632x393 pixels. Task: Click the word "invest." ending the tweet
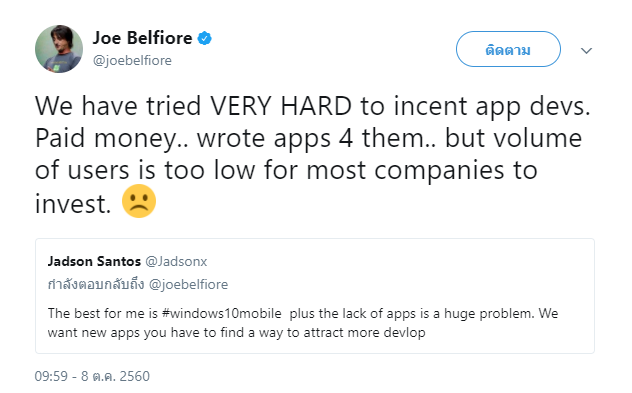click(73, 204)
